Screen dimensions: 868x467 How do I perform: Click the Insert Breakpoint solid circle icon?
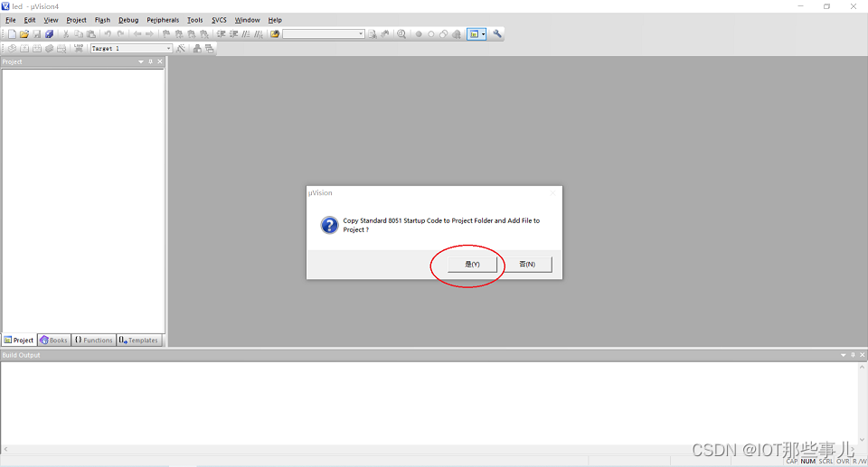(x=419, y=33)
